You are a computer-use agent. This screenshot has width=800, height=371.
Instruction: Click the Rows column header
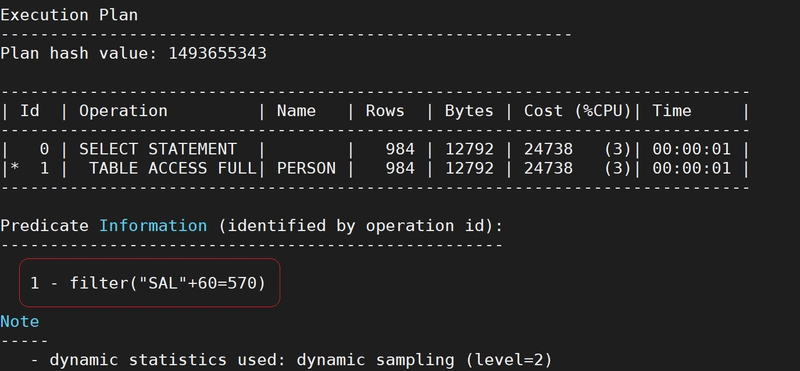pyautogui.click(x=385, y=111)
